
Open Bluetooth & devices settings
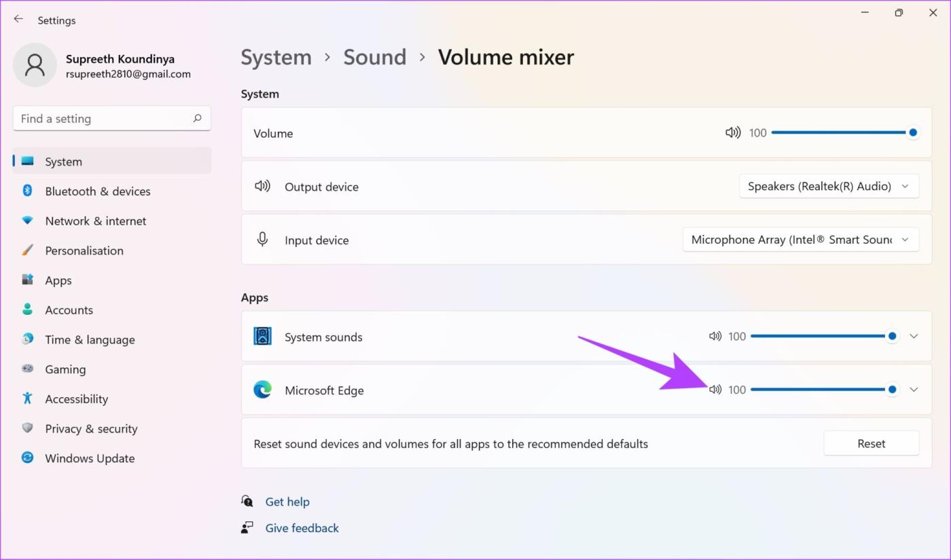[x=112, y=191]
